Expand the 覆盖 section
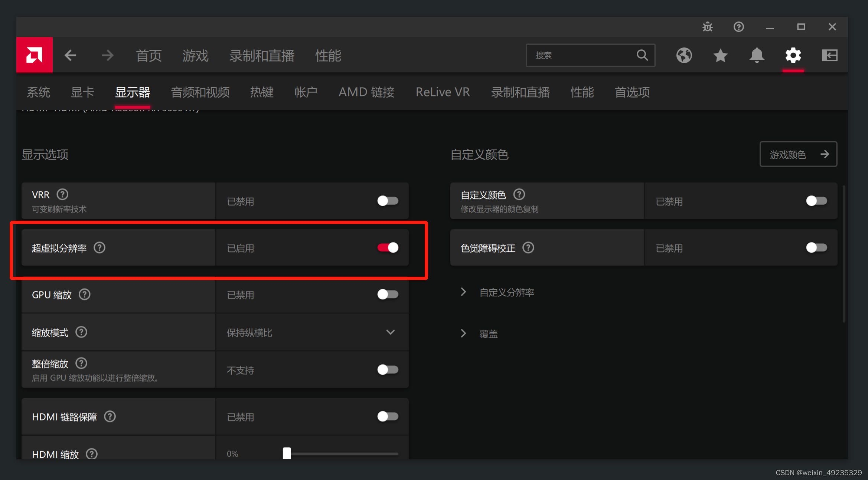868x480 pixels. [x=488, y=334]
